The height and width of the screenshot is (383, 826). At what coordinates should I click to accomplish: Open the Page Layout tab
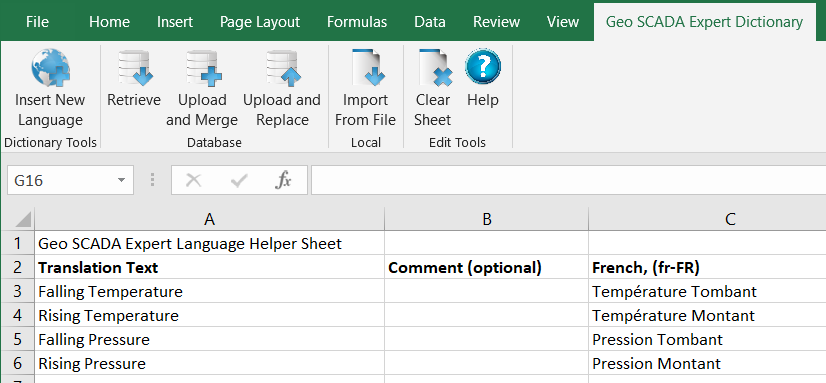pyautogui.click(x=260, y=22)
